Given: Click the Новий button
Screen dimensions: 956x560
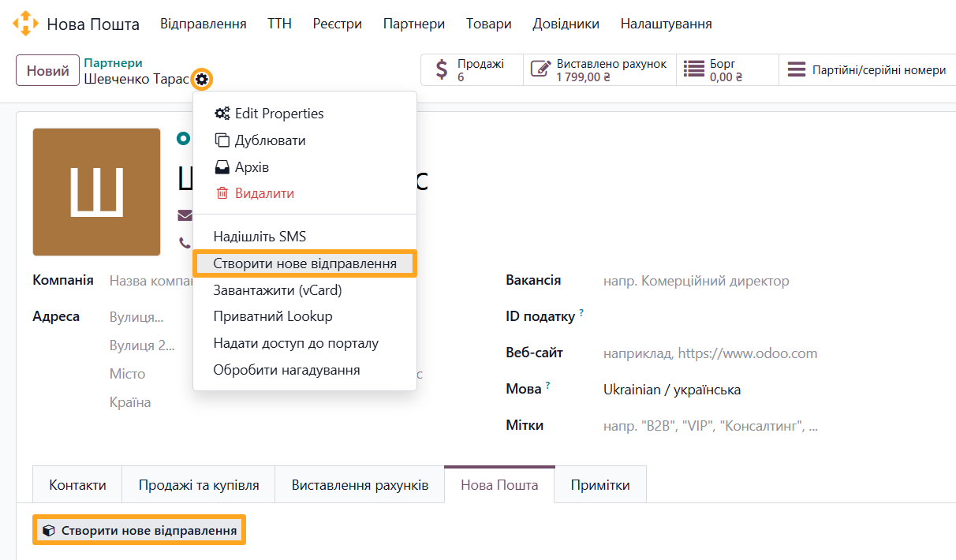Looking at the screenshot, I should [x=48, y=70].
